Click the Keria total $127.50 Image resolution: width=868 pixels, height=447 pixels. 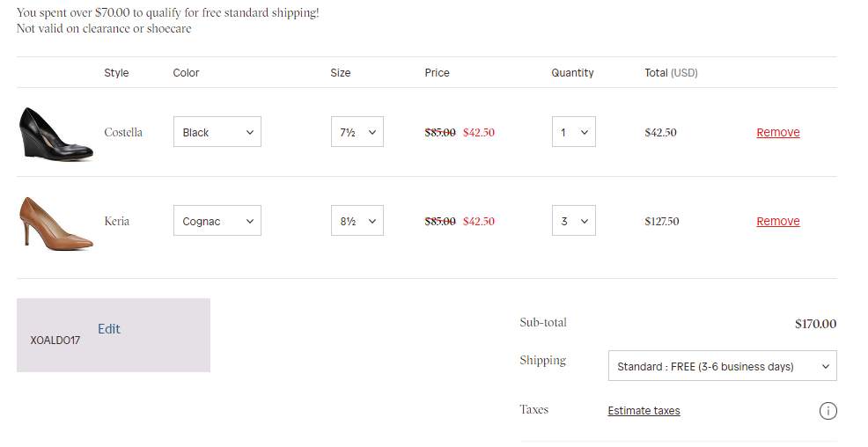pos(662,221)
